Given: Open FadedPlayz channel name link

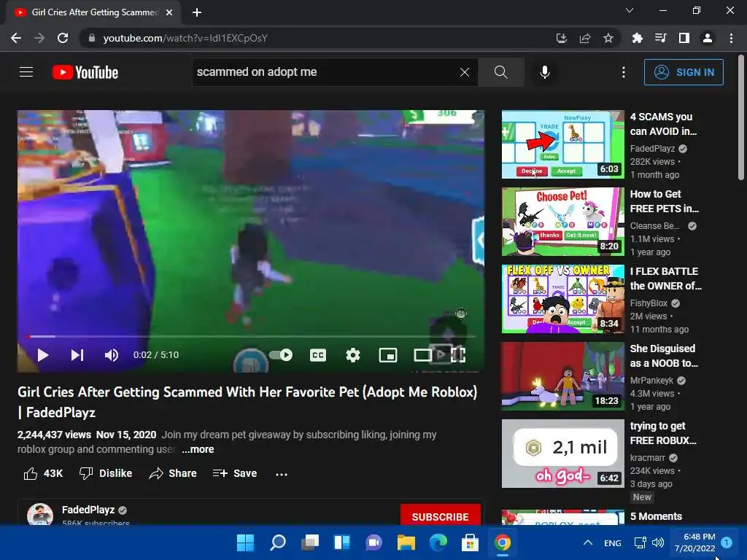Looking at the screenshot, I should [88, 510].
